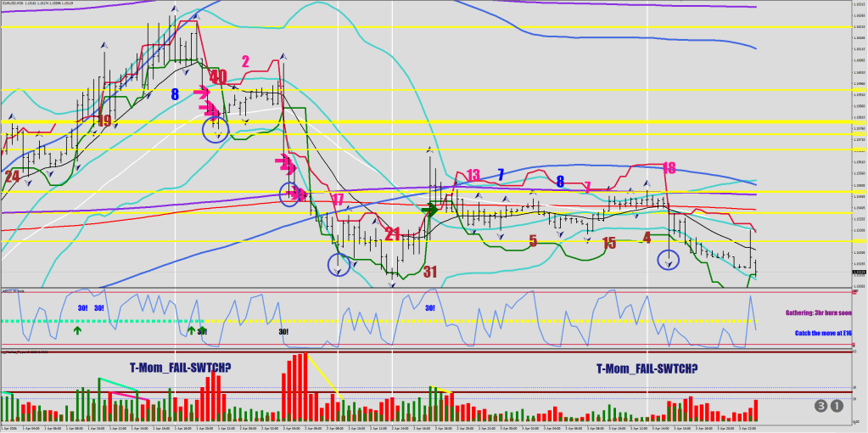Select the dark red number 15 marker
Viewport: 868px width, 433px height.
608,243
